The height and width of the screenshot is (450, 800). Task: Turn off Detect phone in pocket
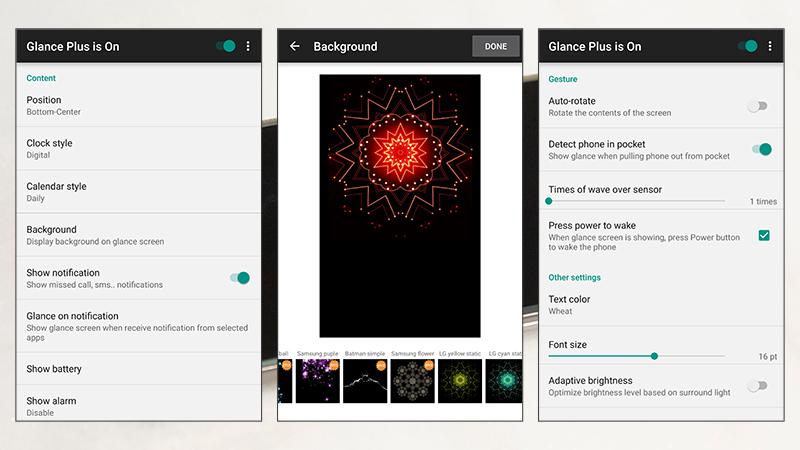point(762,149)
